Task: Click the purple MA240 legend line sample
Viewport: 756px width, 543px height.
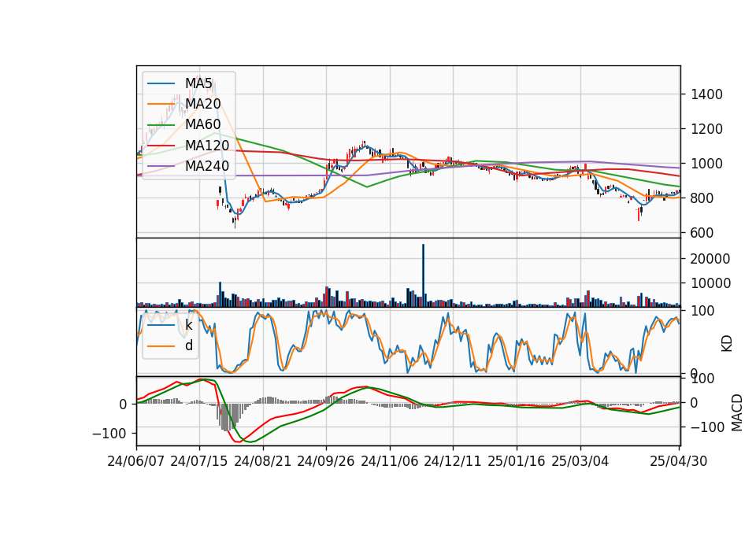Action: [161, 166]
